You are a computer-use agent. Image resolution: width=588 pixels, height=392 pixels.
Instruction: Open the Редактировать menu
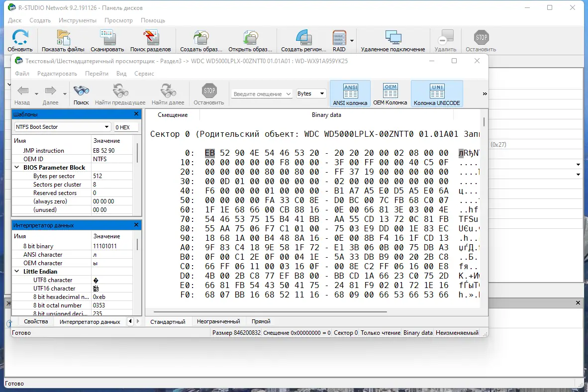(x=57, y=74)
